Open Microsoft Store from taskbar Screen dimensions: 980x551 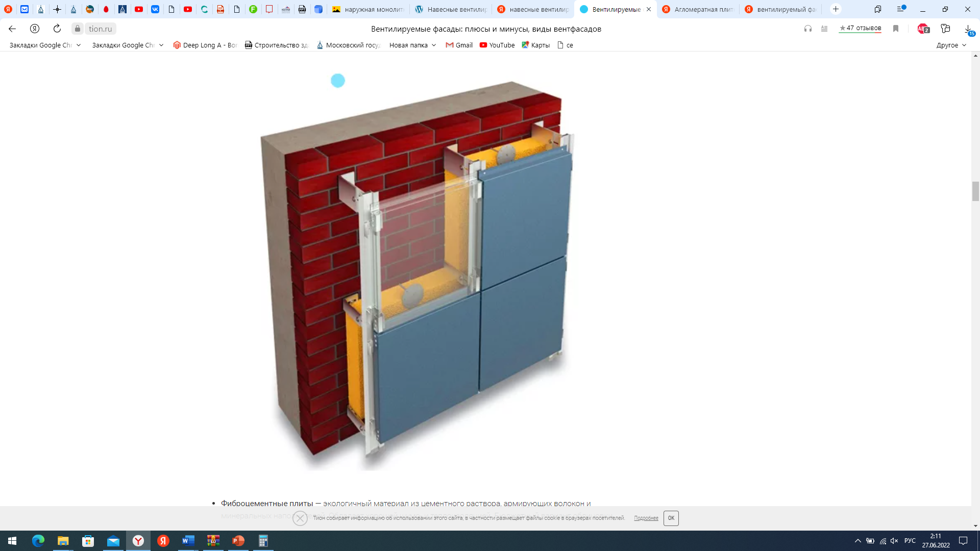(88, 541)
